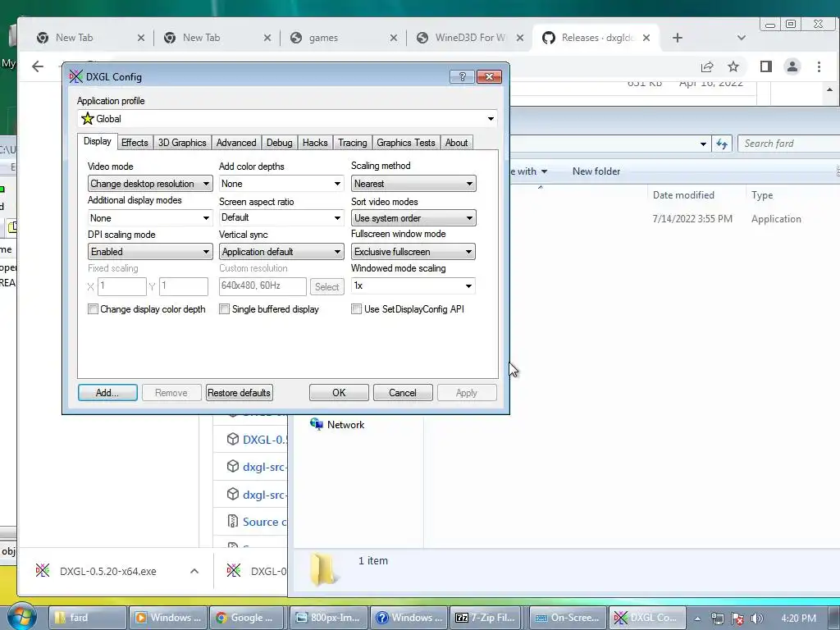Image resolution: width=840 pixels, height=630 pixels.
Task: Open the fard folder taskbar button
Action: pos(88,618)
